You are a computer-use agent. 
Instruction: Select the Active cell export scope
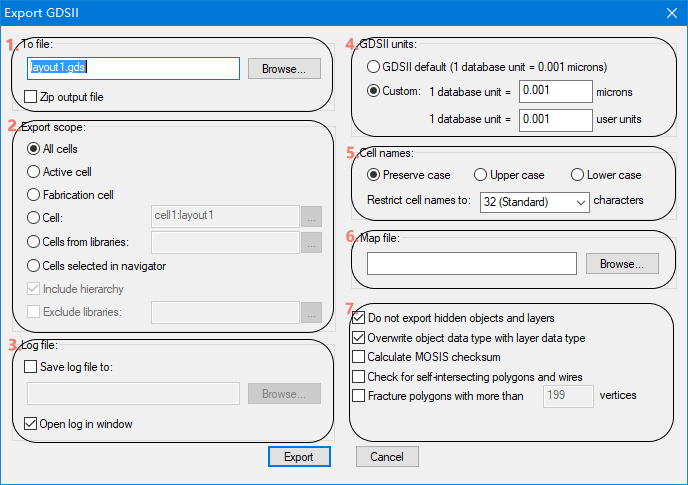point(35,172)
